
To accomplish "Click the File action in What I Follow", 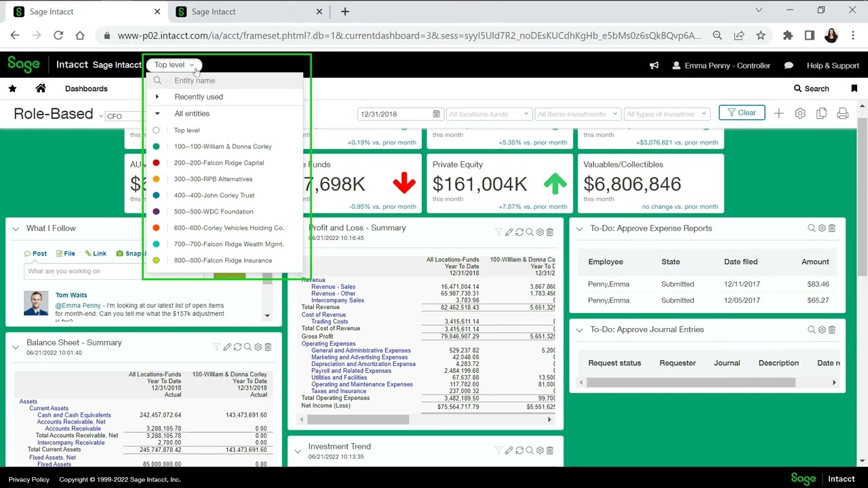I will 65,253.
